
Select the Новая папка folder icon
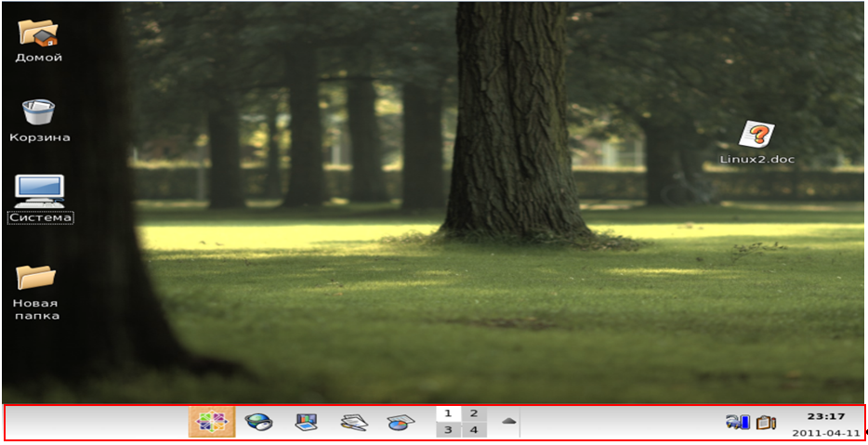click(36, 277)
